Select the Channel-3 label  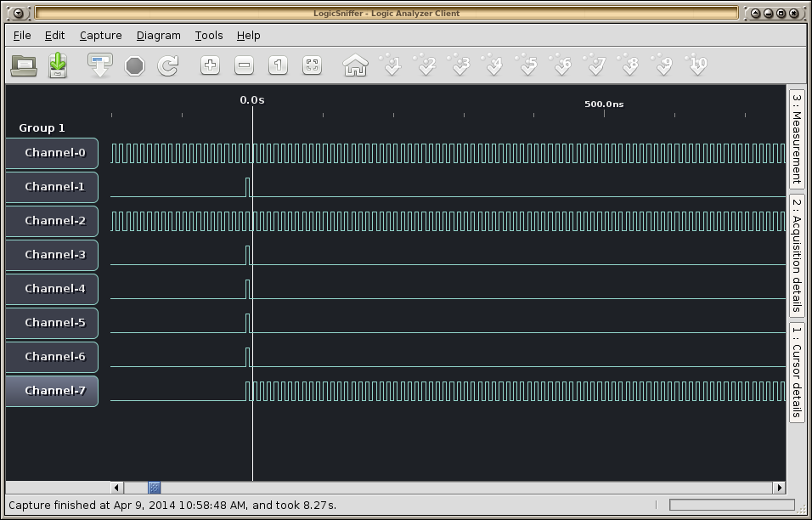[x=52, y=255]
